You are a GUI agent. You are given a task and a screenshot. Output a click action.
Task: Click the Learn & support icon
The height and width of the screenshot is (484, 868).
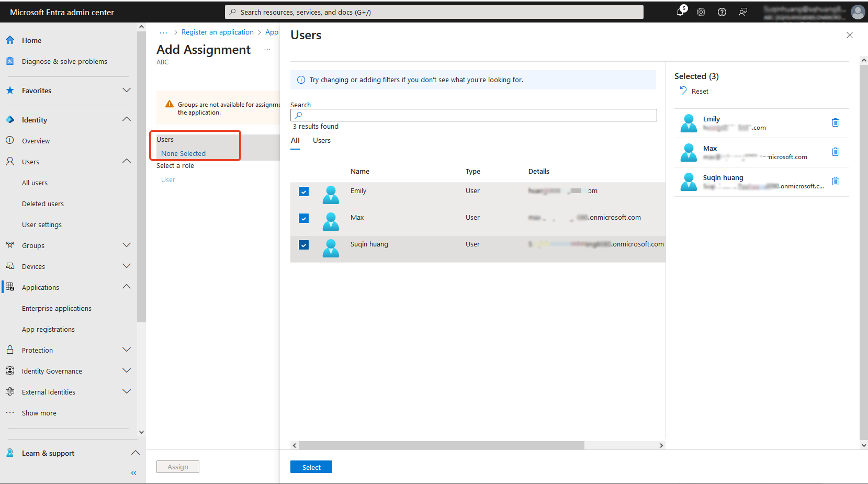point(10,453)
